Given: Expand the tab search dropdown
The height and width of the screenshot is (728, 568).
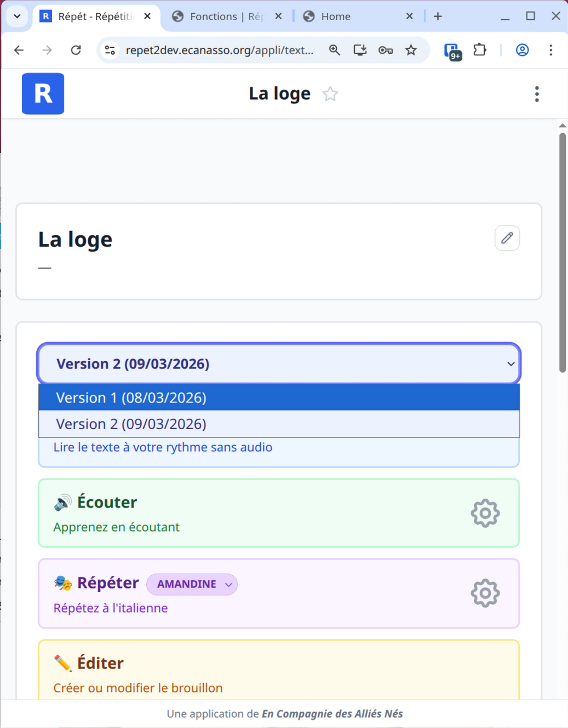Looking at the screenshot, I should (x=17, y=16).
